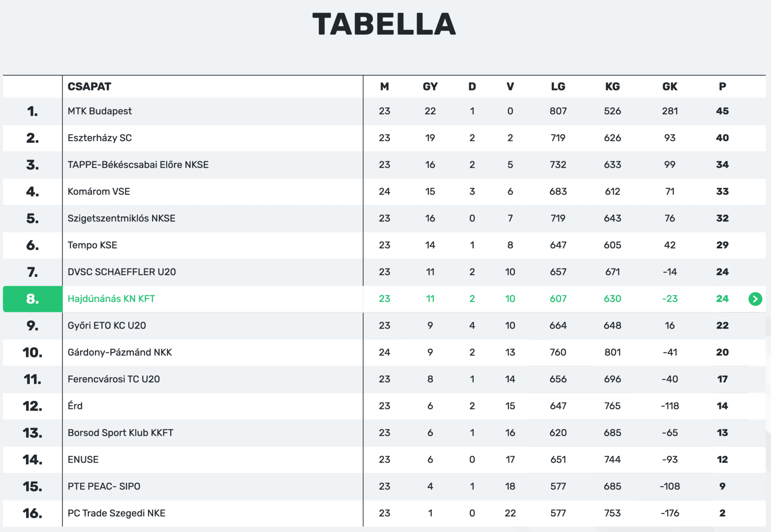Click TAPPE-Békéscsabai Előre NKSE team name
The image size is (771, 532).
click(138, 165)
